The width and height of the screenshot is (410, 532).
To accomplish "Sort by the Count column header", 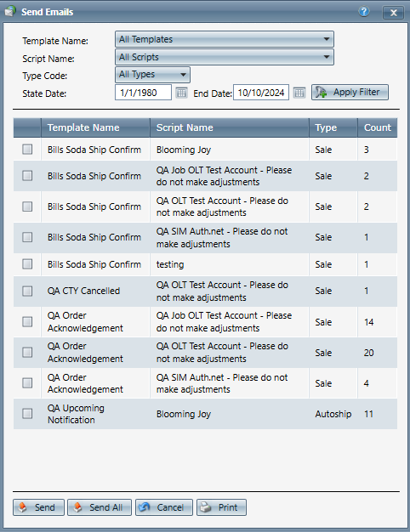I will (378, 127).
